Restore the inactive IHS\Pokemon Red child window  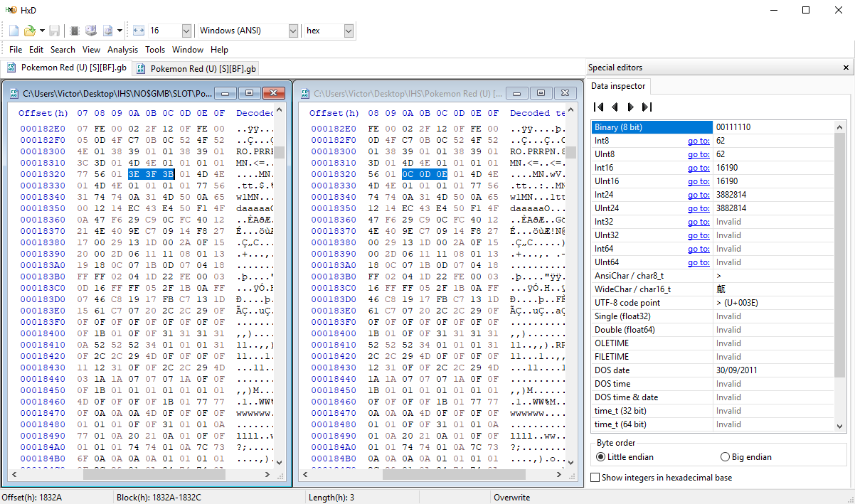coord(541,93)
